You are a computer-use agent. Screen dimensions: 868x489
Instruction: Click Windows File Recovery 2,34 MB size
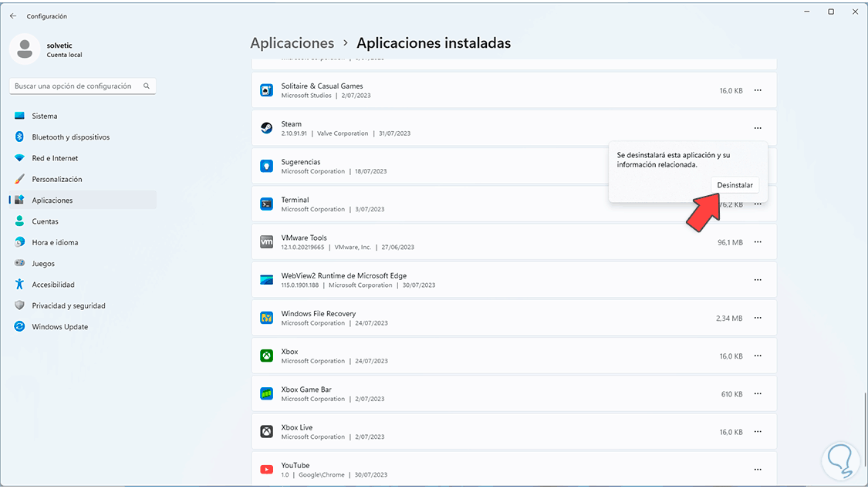coord(729,318)
